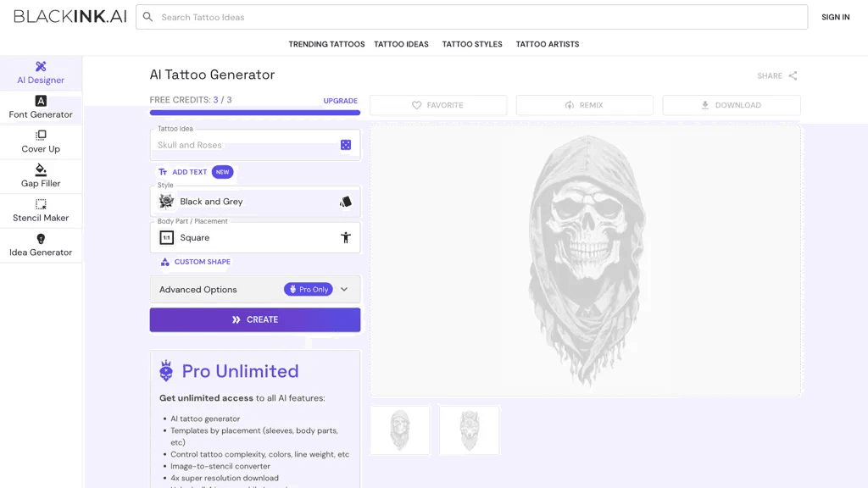Click the Pro Unlimited crown skull icon
The height and width of the screenshot is (488, 868).
pos(166,371)
